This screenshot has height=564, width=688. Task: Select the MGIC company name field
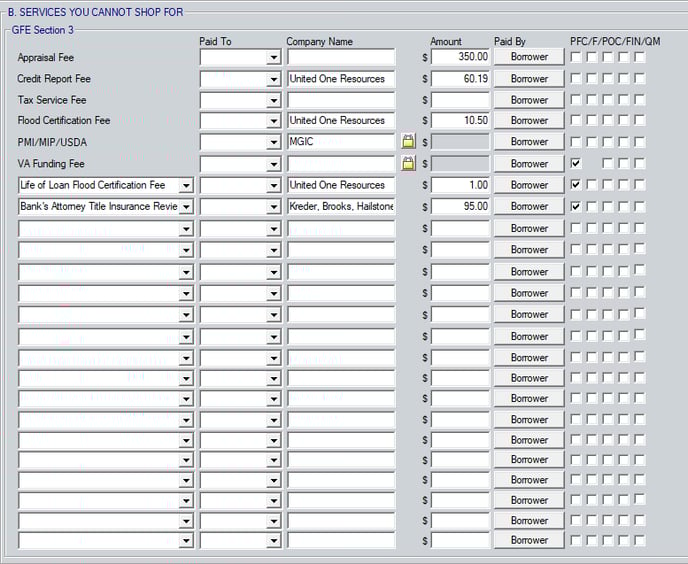(x=340, y=142)
